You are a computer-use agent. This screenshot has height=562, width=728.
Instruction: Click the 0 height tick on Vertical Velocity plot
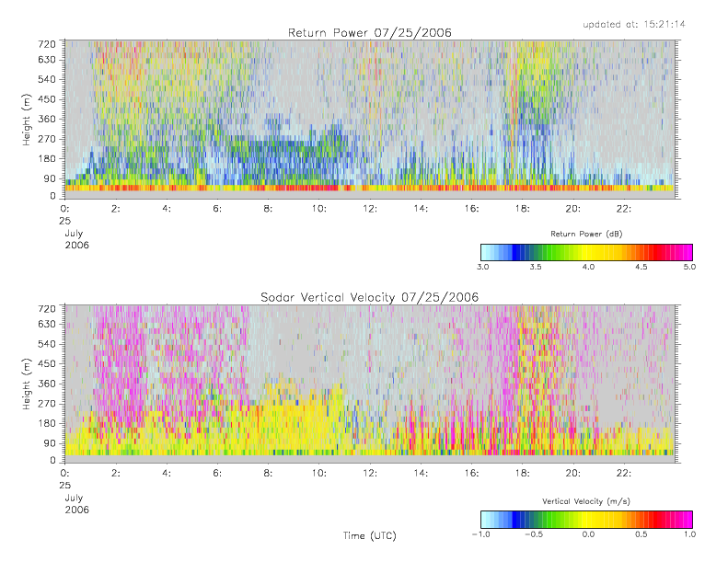pyautogui.click(x=52, y=461)
